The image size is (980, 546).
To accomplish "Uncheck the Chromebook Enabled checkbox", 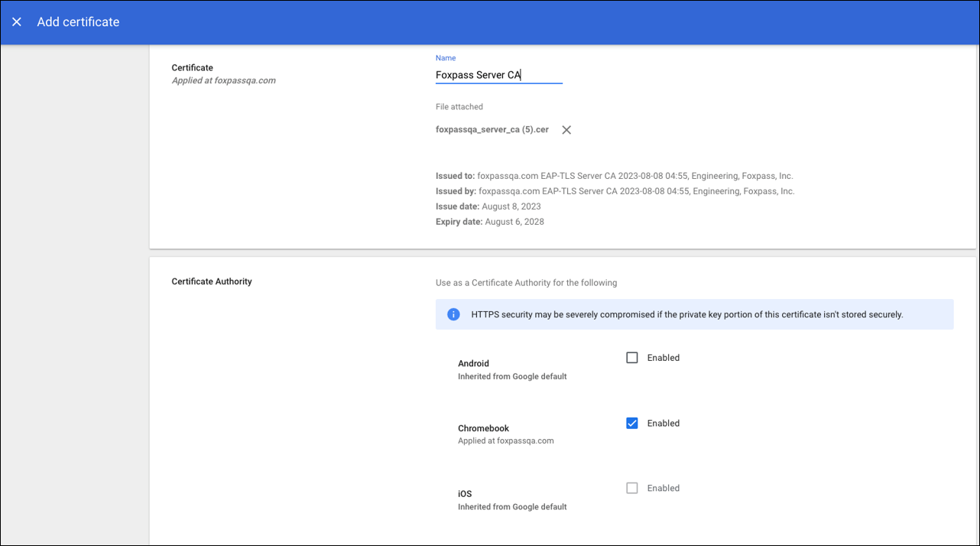I will click(632, 423).
